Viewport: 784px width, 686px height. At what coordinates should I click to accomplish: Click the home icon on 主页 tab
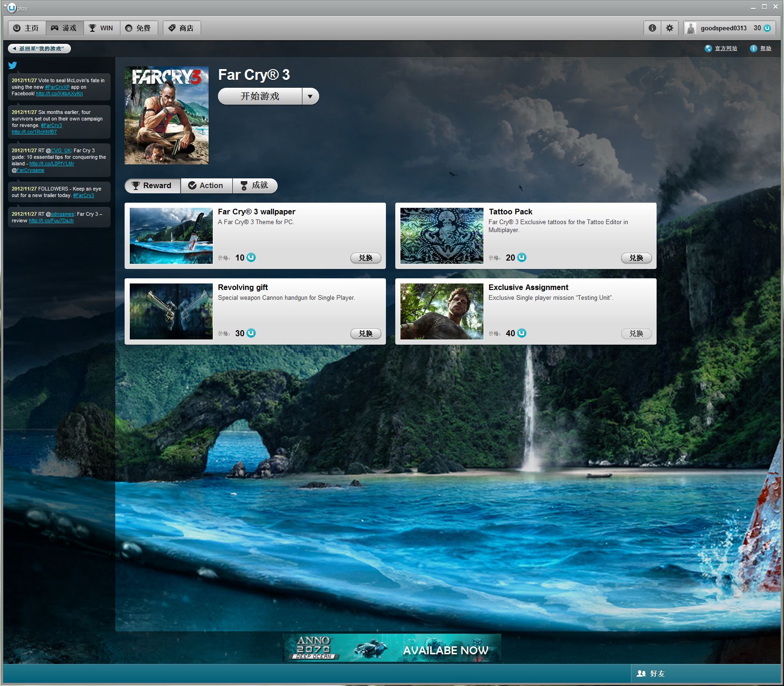[x=17, y=28]
